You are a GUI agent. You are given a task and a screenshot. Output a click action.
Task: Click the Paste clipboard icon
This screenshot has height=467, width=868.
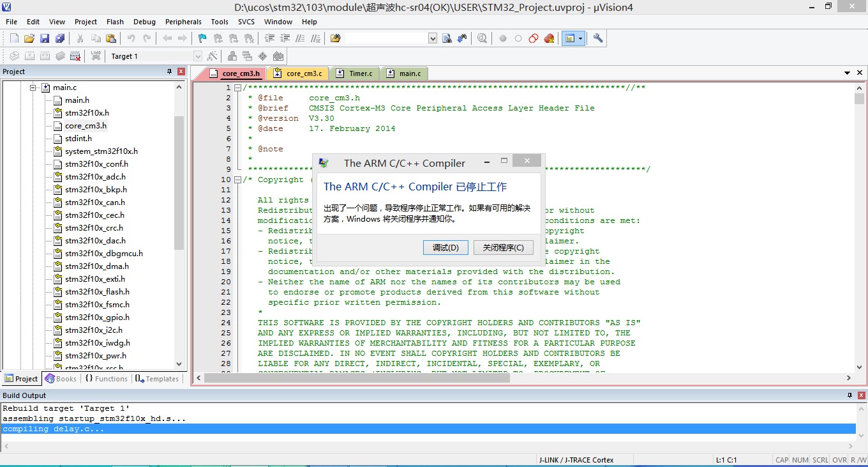(111, 38)
